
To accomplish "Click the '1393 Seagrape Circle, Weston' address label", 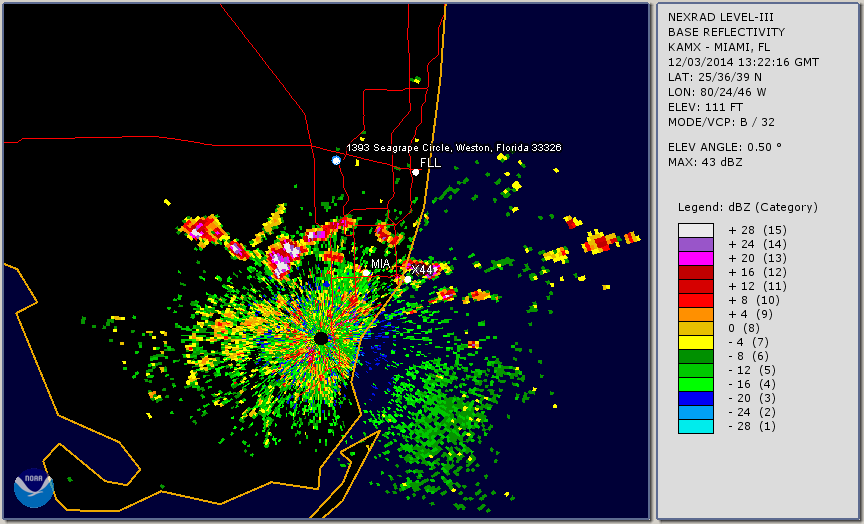I will click(453, 148).
